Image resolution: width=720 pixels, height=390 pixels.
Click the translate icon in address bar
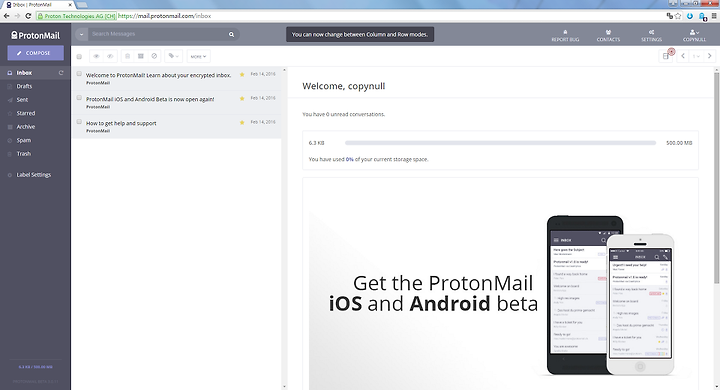point(669,16)
